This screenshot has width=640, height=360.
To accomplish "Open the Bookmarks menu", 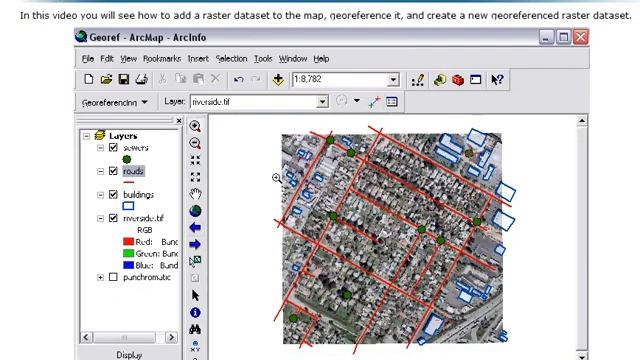I will click(162, 59).
